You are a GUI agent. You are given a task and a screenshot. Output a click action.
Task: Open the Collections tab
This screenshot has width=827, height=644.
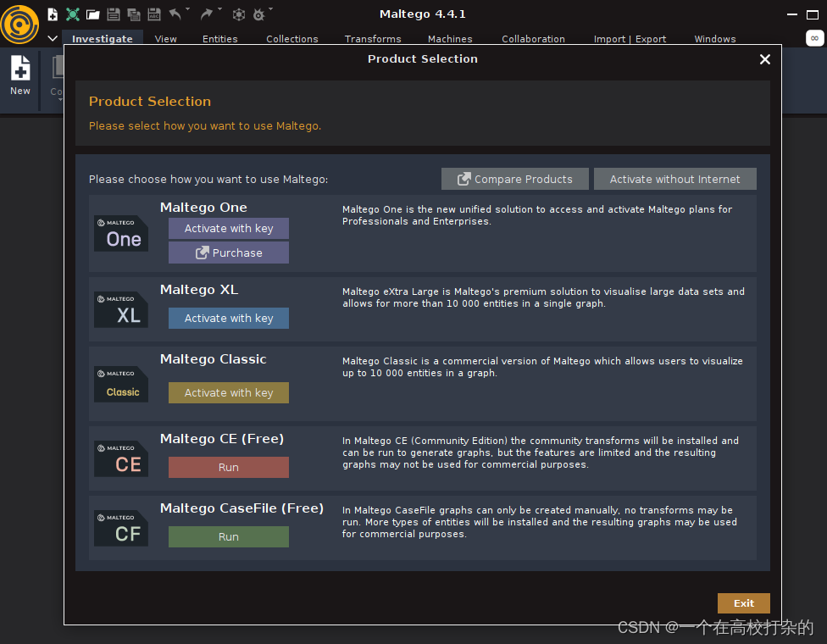tap(292, 39)
